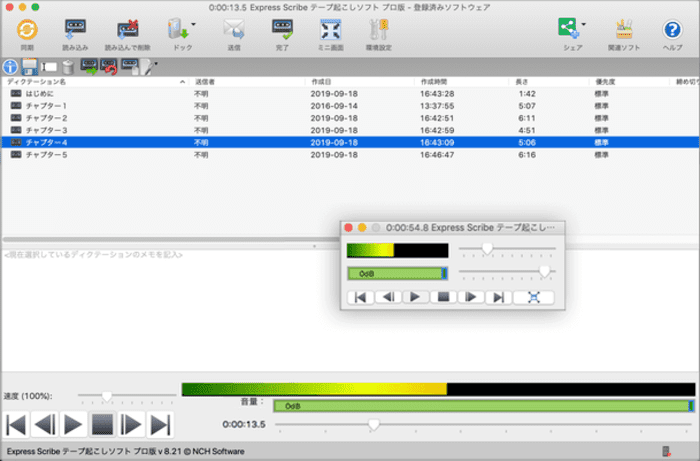
Task: Click the 0dB volume bar in mini window
Action: coord(397,274)
